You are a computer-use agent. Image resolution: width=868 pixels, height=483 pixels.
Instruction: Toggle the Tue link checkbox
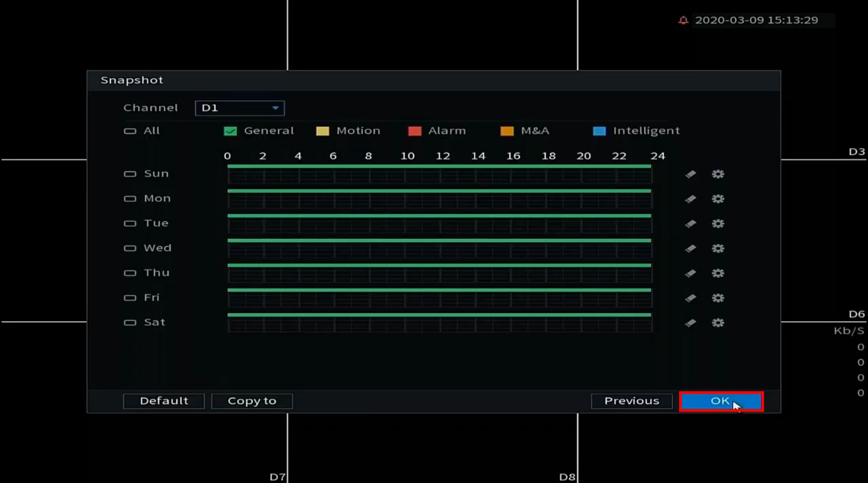point(130,224)
